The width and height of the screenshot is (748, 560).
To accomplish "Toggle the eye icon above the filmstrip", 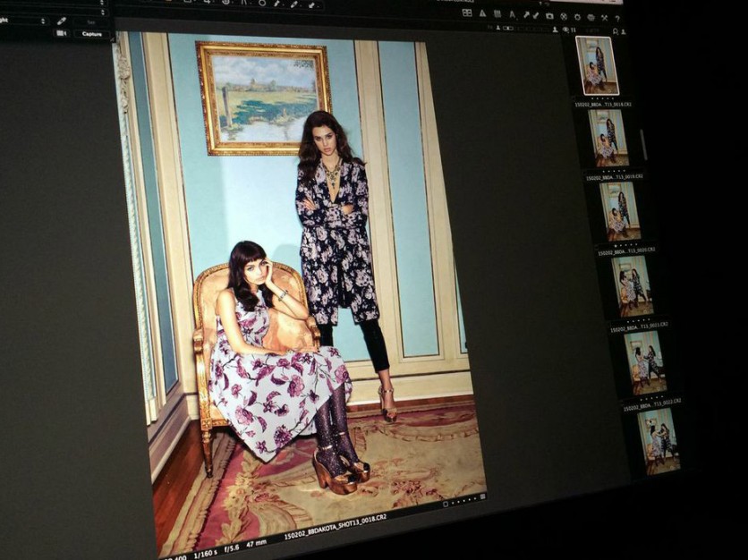I will pos(564,29).
